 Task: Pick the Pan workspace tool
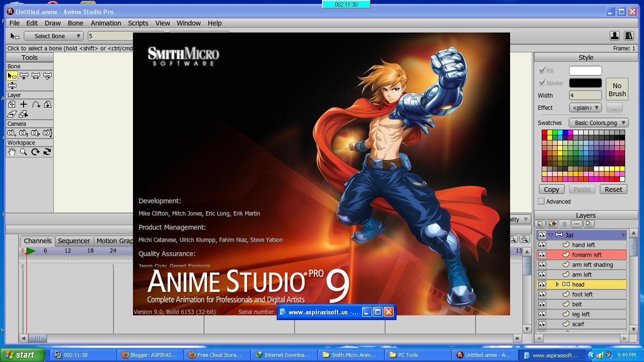[12, 151]
